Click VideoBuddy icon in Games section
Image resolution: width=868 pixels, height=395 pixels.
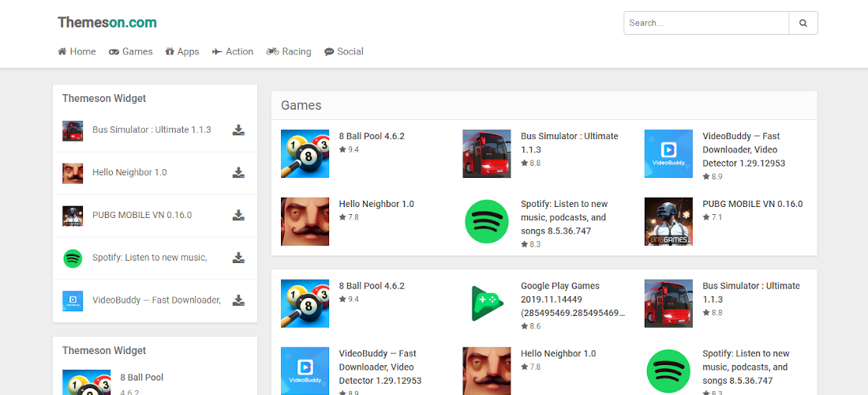click(668, 153)
